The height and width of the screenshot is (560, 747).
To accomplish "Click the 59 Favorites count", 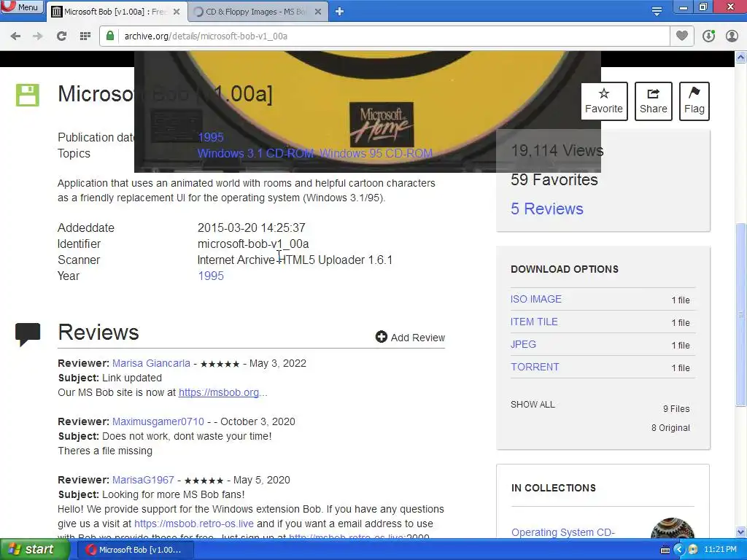I will coord(554,179).
